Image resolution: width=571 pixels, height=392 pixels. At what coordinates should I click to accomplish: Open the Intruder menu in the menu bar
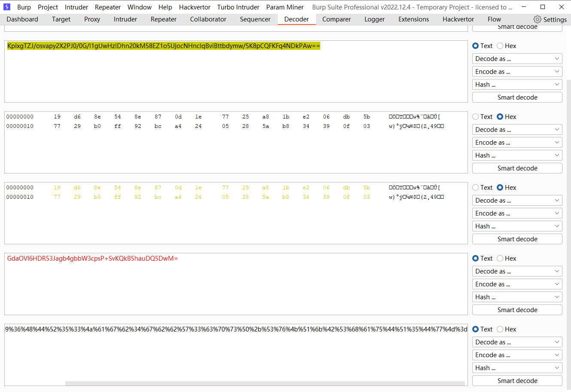[76, 7]
